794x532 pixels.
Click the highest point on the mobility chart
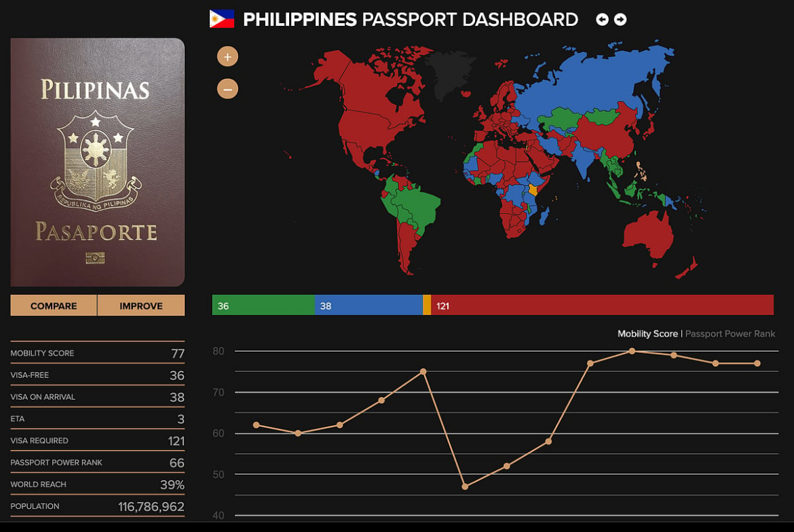[631, 351]
